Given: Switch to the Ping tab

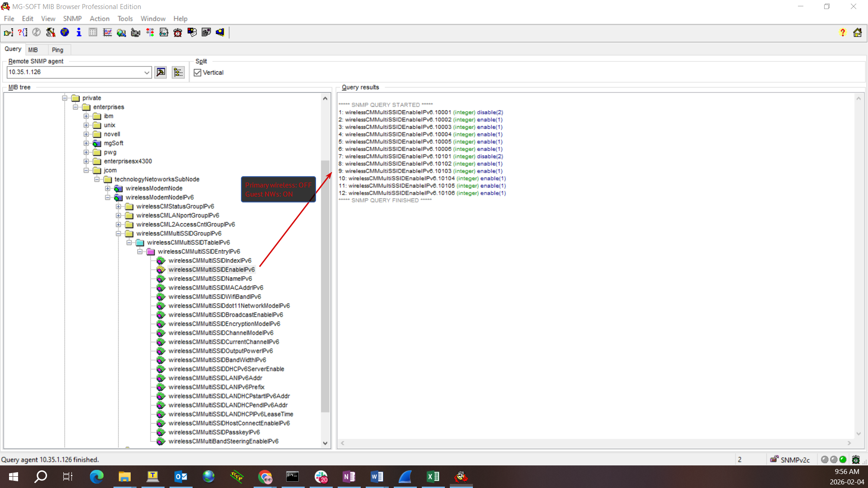Looking at the screenshot, I should point(57,50).
